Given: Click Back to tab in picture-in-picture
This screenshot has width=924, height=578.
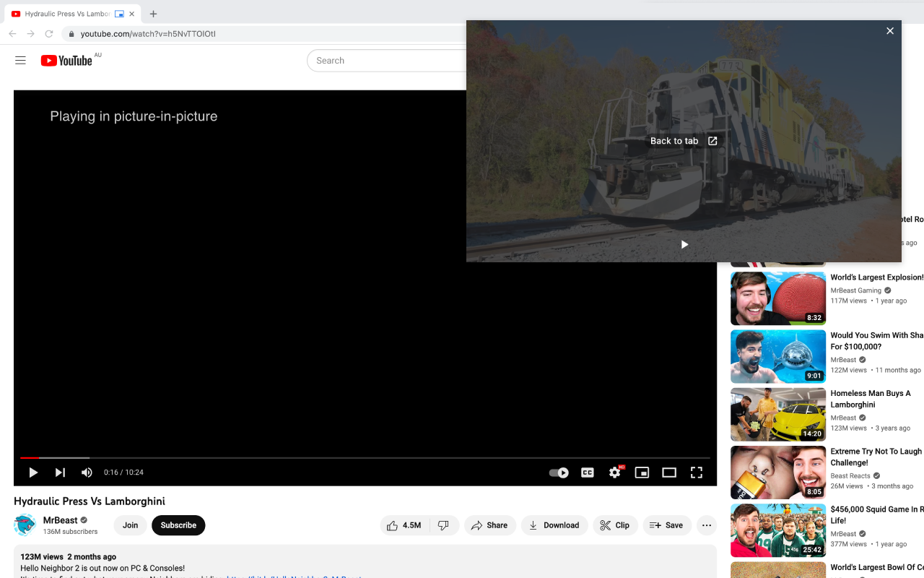Looking at the screenshot, I should point(684,141).
